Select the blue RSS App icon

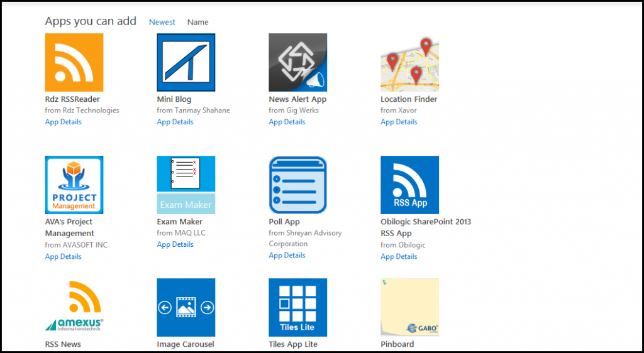[409, 185]
